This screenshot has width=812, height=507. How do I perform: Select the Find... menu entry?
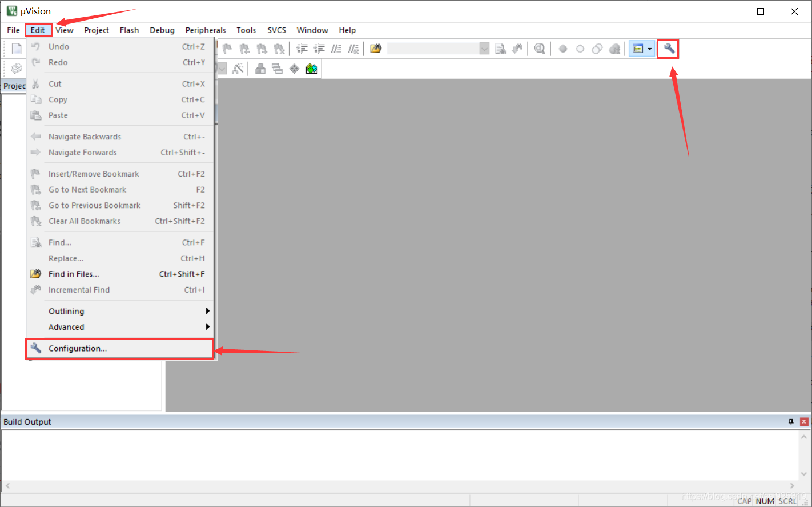coord(119,243)
